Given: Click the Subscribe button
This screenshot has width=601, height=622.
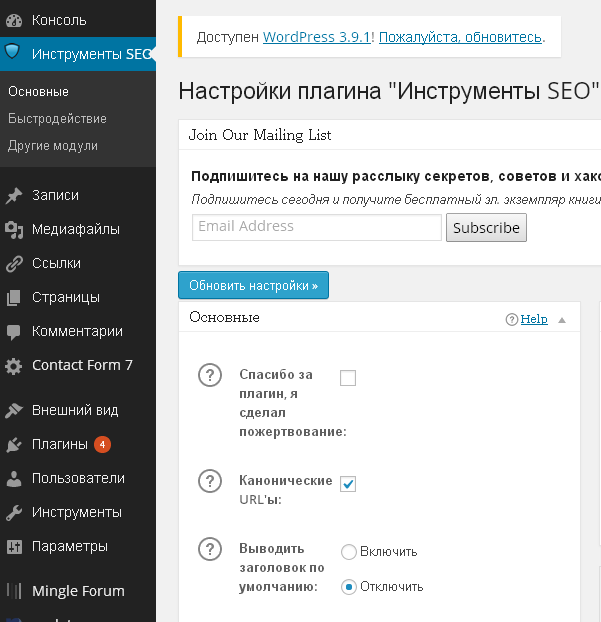Looking at the screenshot, I should coord(486,228).
